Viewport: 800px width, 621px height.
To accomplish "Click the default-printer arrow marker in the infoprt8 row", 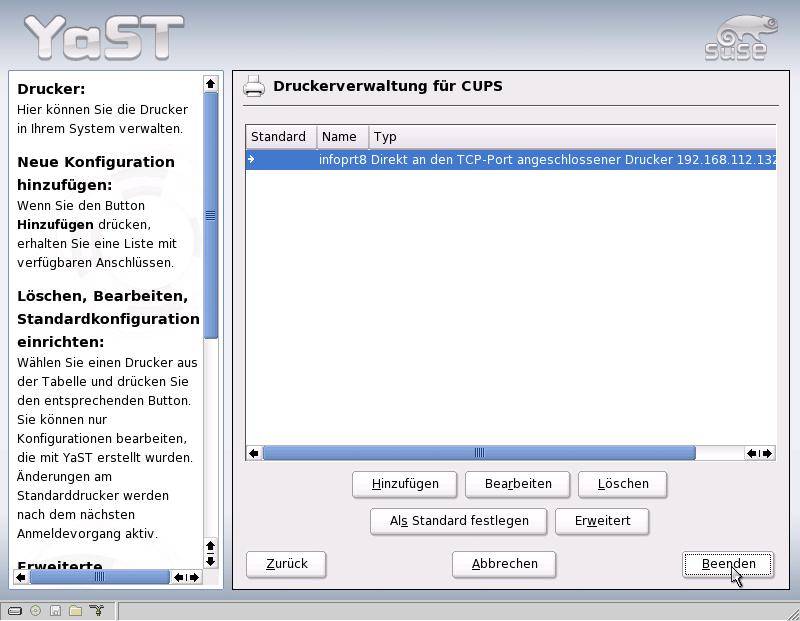I will pyautogui.click(x=251, y=159).
